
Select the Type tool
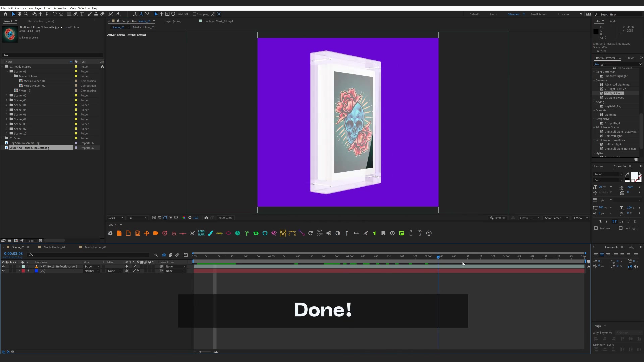82,14
